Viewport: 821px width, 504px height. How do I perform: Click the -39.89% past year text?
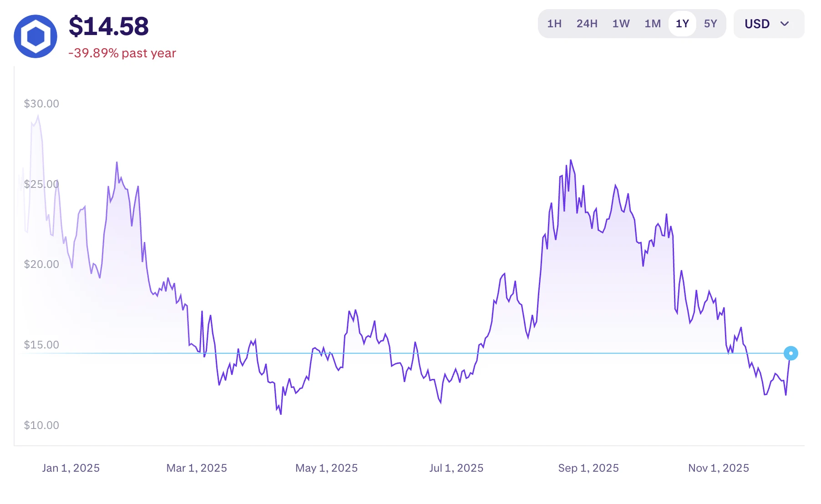pyautogui.click(x=122, y=53)
